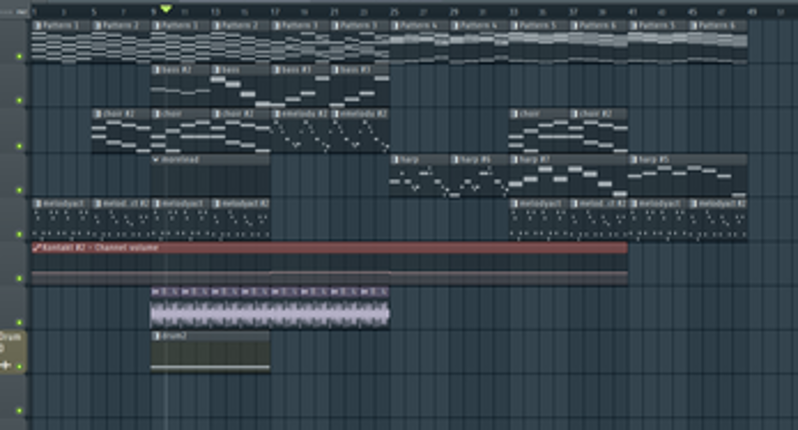Select the morelead clip title bar
This screenshot has height=430, width=798.
click(212, 159)
